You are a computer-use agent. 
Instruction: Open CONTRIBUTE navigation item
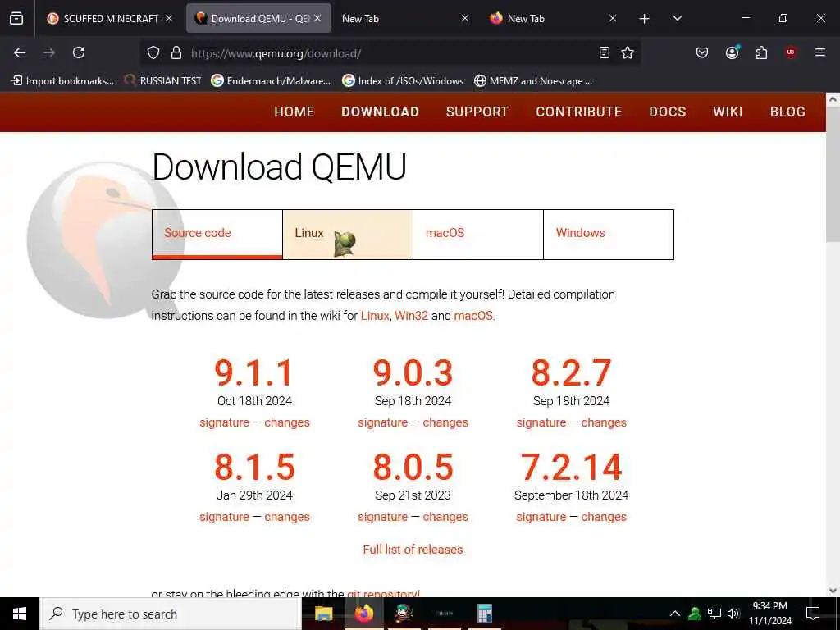pos(579,112)
